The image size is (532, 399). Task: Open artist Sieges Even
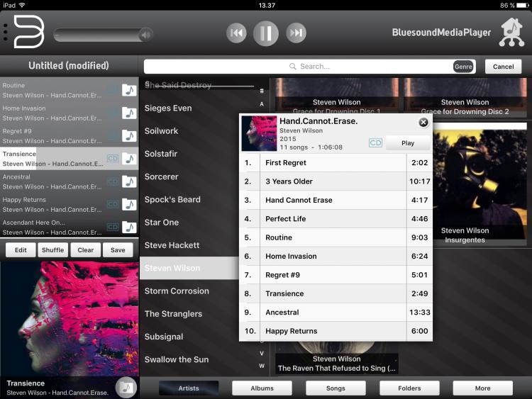[x=168, y=108]
